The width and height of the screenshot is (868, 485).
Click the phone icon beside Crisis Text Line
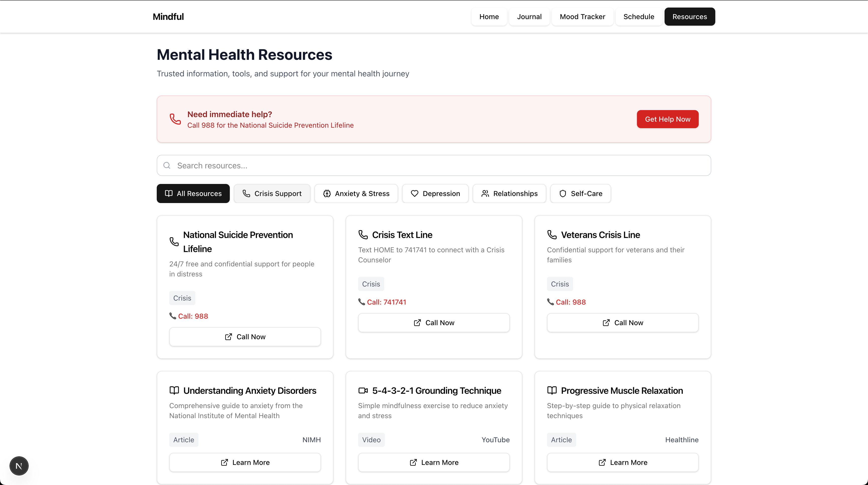[363, 234]
